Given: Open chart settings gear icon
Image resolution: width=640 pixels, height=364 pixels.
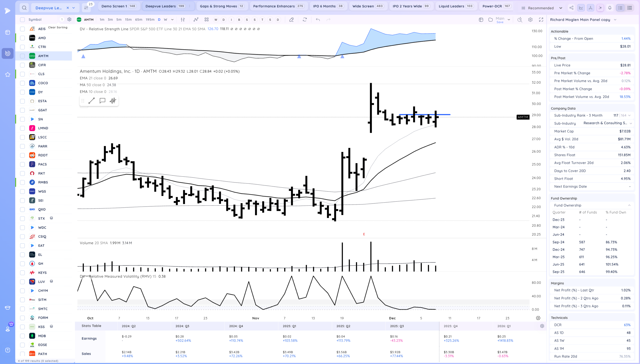Looking at the screenshot, I should point(530,19).
